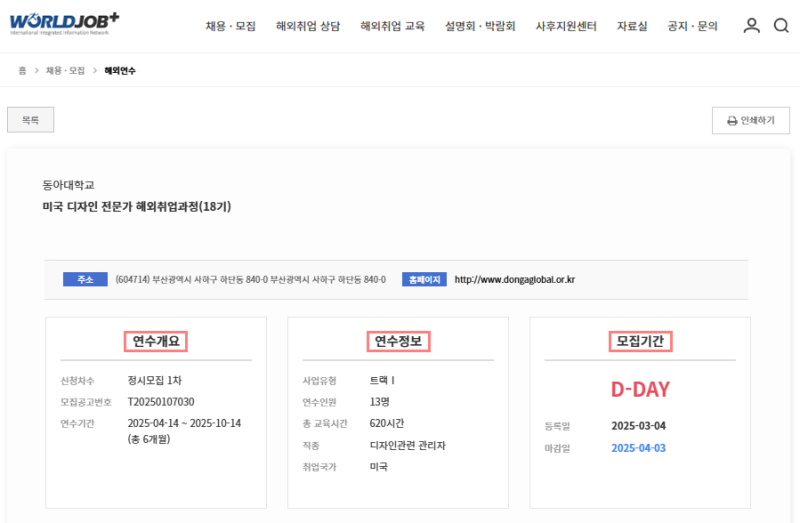Image resolution: width=800 pixels, height=523 pixels.
Task: Click the red D-DAY text
Action: point(640,390)
